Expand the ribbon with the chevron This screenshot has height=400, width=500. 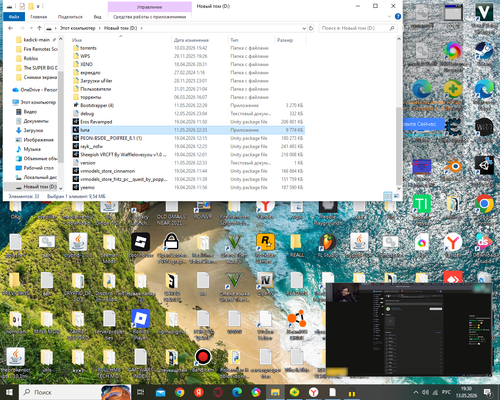coord(389,16)
